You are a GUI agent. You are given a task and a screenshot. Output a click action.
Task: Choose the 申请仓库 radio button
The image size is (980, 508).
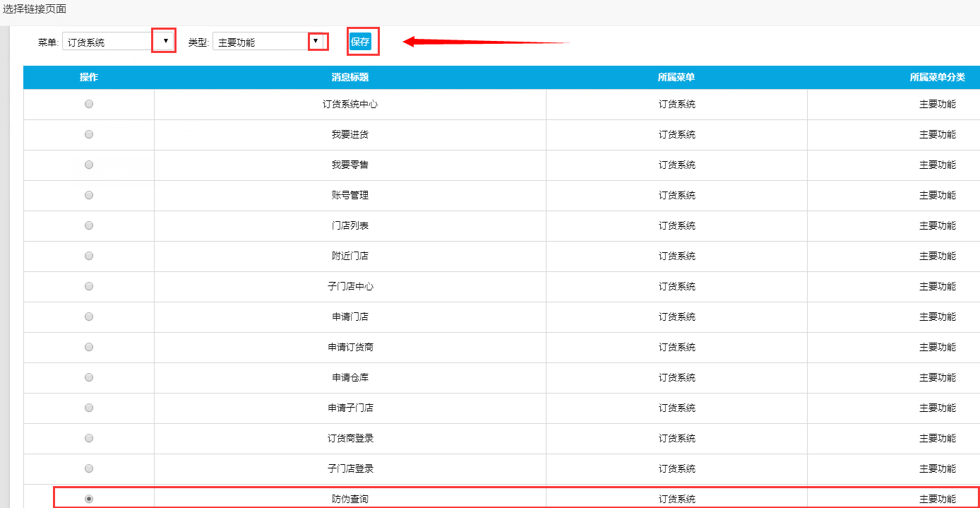(89, 377)
